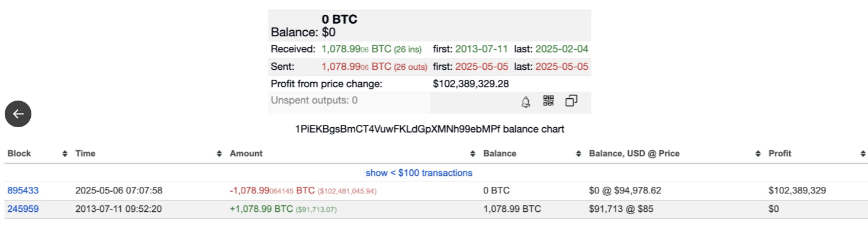Open block 245959 link
The image size is (868, 226).
click(x=23, y=209)
